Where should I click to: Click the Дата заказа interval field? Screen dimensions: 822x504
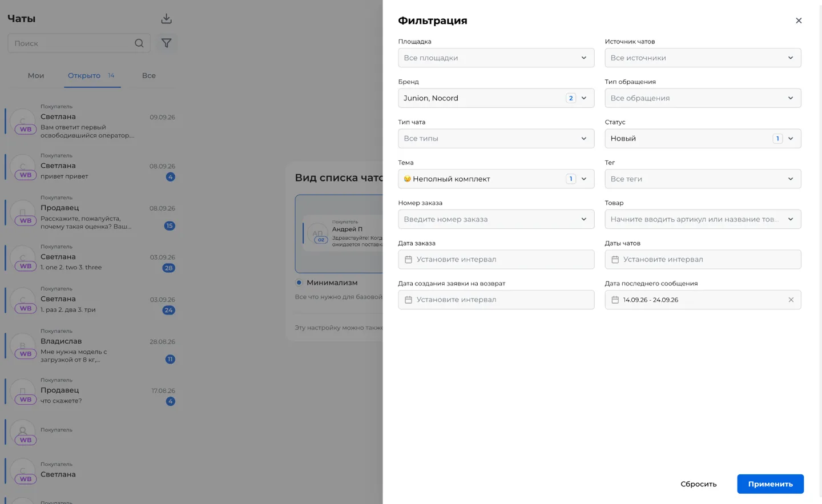pyautogui.click(x=496, y=260)
